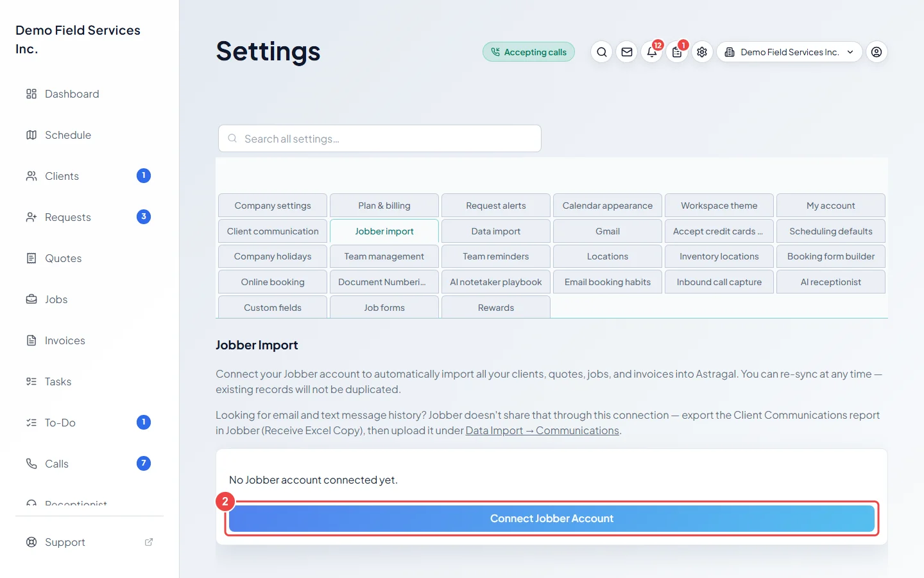Open the Workspace theme tab
The image size is (924, 578).
[x=719, y=206]
